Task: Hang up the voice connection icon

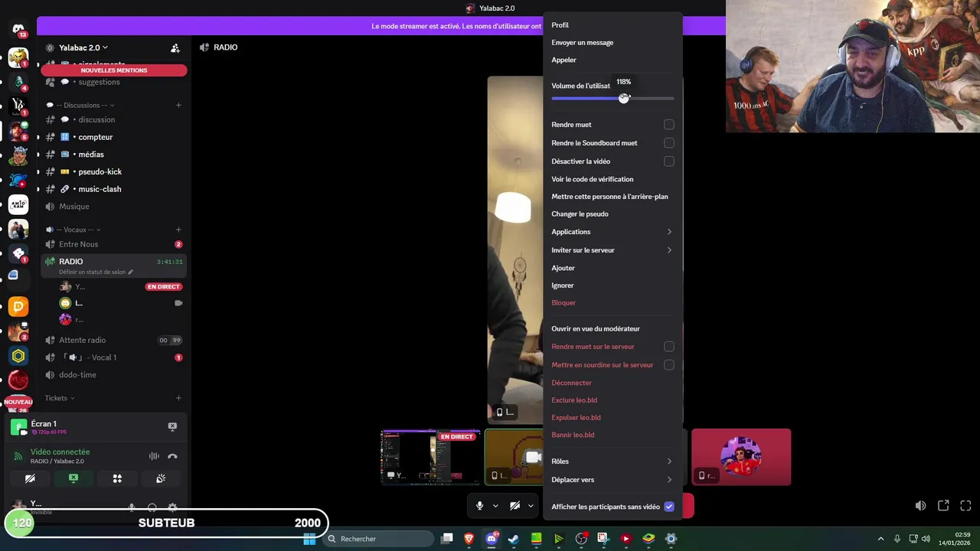Action: point(172,456)
